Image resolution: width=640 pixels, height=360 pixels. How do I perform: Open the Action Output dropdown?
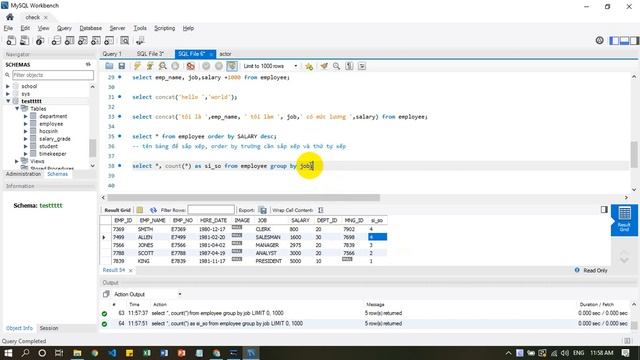point(180,294)
